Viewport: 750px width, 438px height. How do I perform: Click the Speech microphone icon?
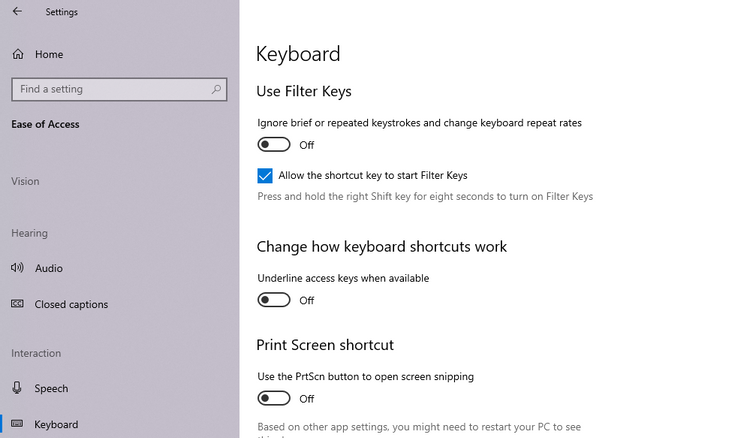pos(18,388)
